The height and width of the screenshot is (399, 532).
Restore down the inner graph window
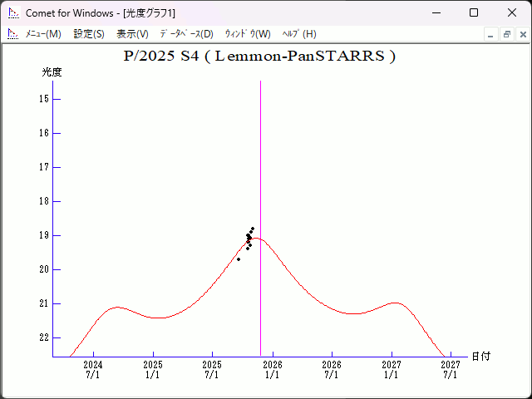[506, 34]
